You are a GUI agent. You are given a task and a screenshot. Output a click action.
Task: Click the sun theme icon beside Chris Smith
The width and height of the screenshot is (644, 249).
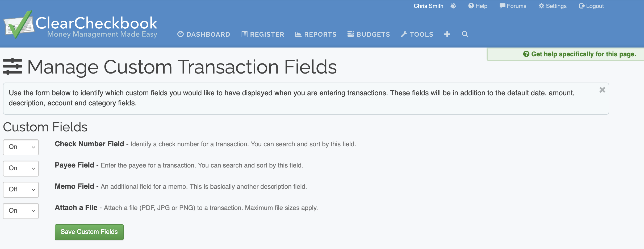453,6
